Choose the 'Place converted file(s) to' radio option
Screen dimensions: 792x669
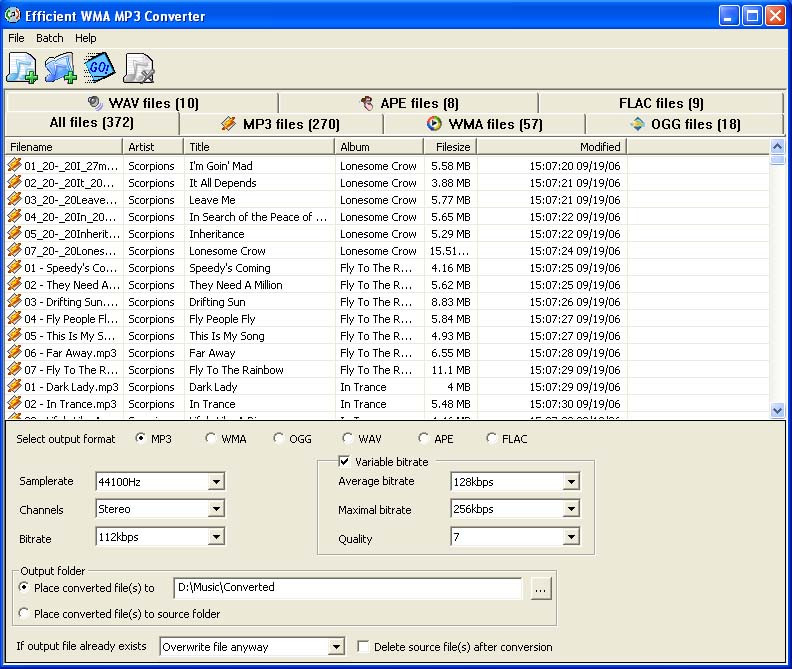(x=24, y=587)
